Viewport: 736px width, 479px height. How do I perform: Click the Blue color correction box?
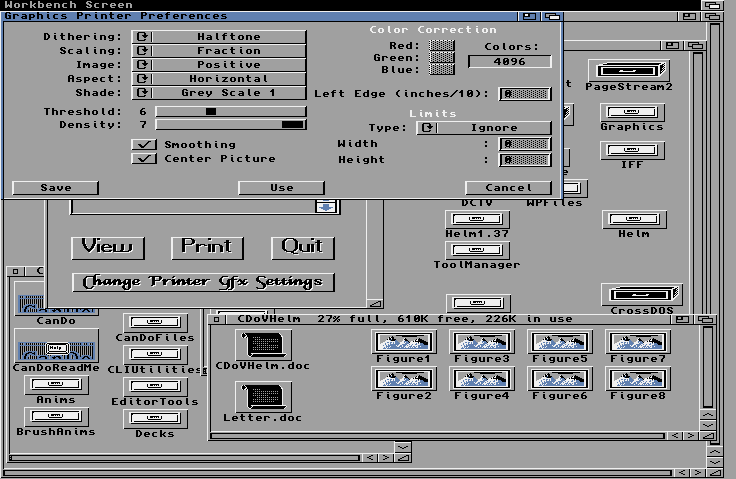442,69
